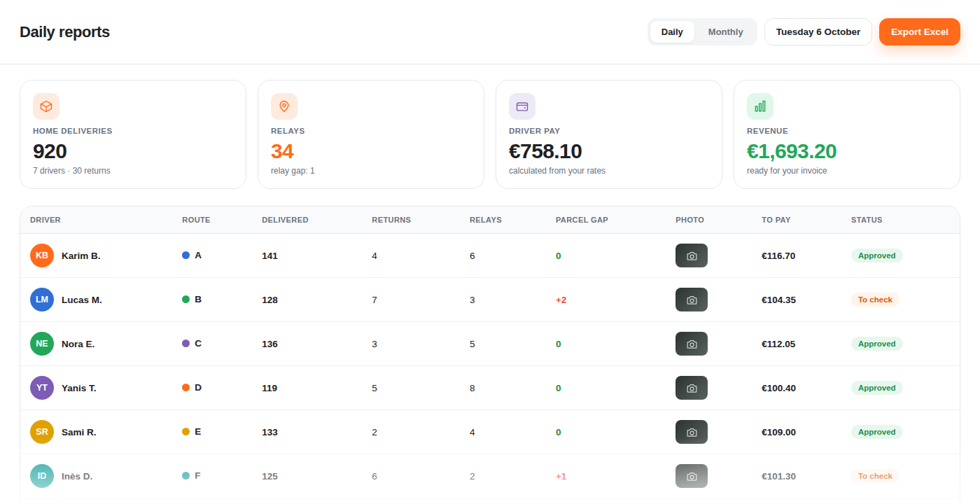Click route D orange color dot
The image size is (980, 504).
coord(186,388)
